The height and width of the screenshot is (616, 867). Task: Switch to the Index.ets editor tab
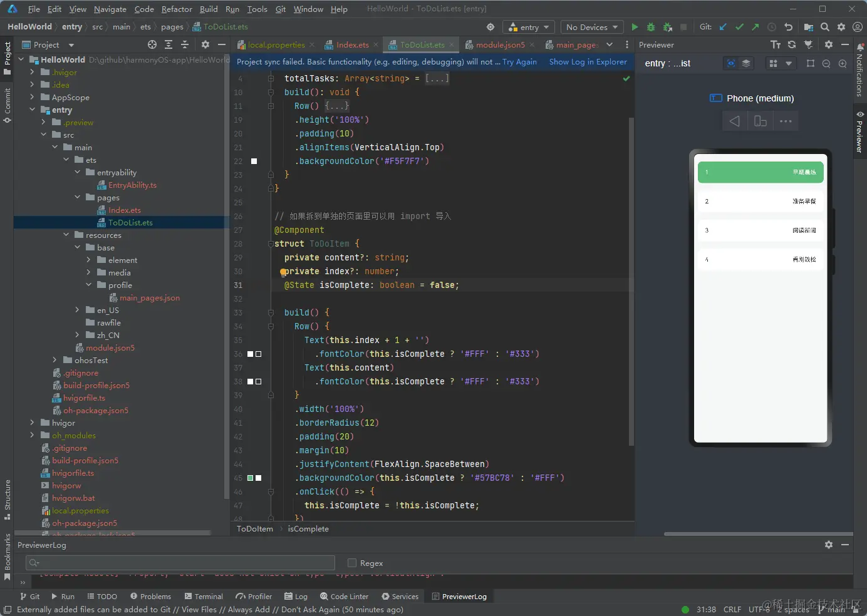(351, 44)
